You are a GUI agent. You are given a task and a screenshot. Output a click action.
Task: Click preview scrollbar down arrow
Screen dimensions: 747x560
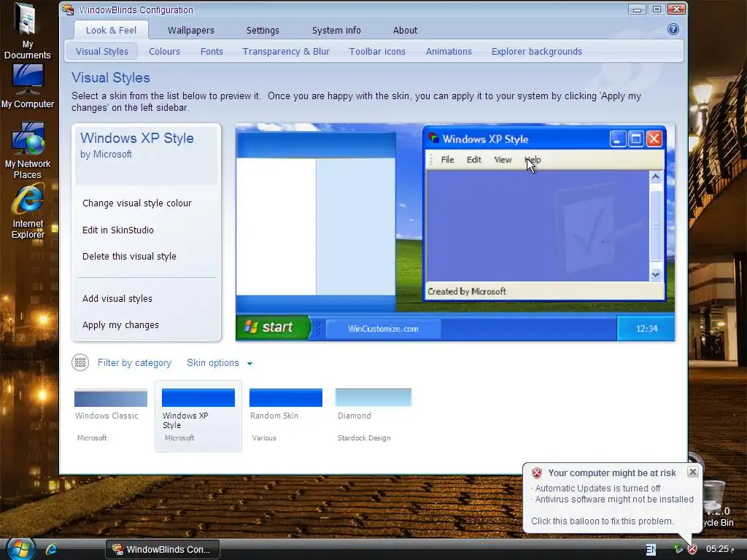click(x=656, y=275)
